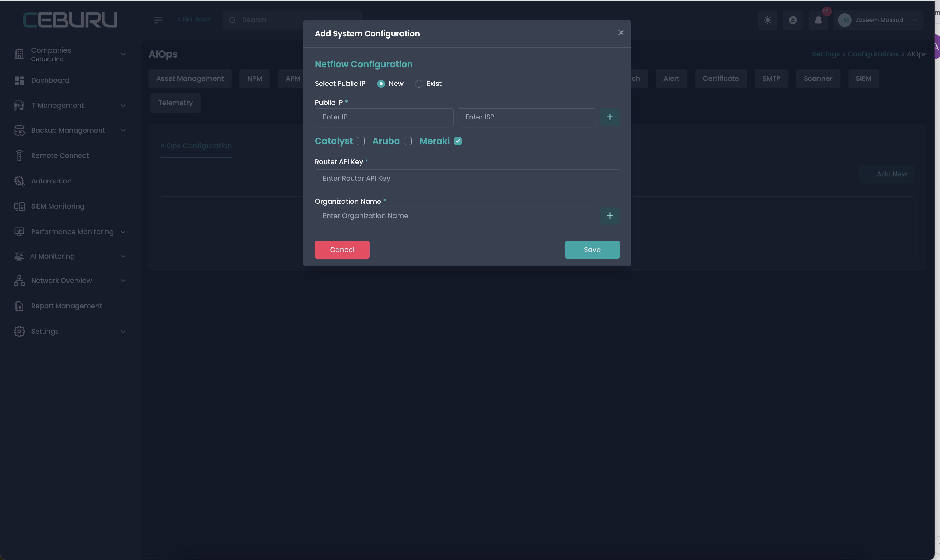This screenshot has width=940, height=560.
Task: Close the Add System Configuration dialog
Action: (x=620, y=33)
